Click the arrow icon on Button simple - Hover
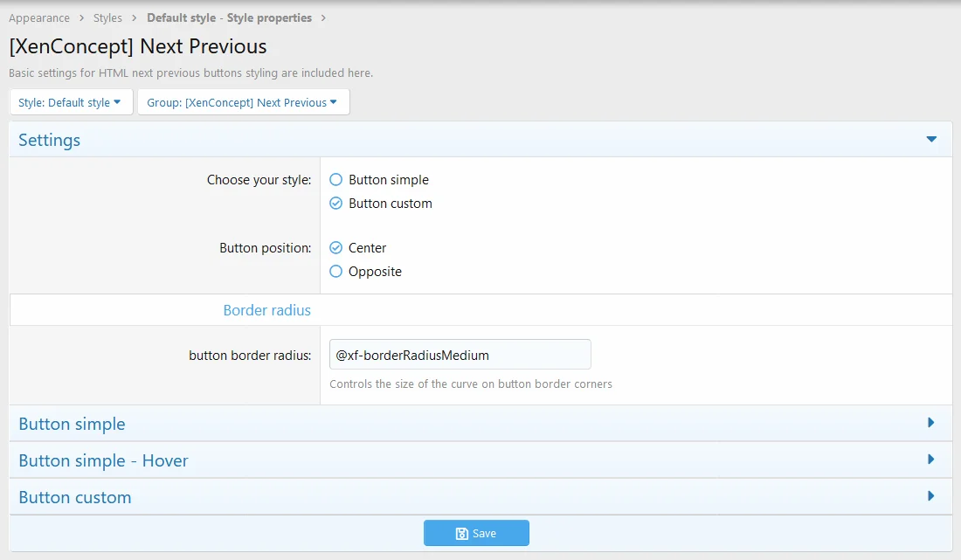The image size is (961, 560). point(931,460)
